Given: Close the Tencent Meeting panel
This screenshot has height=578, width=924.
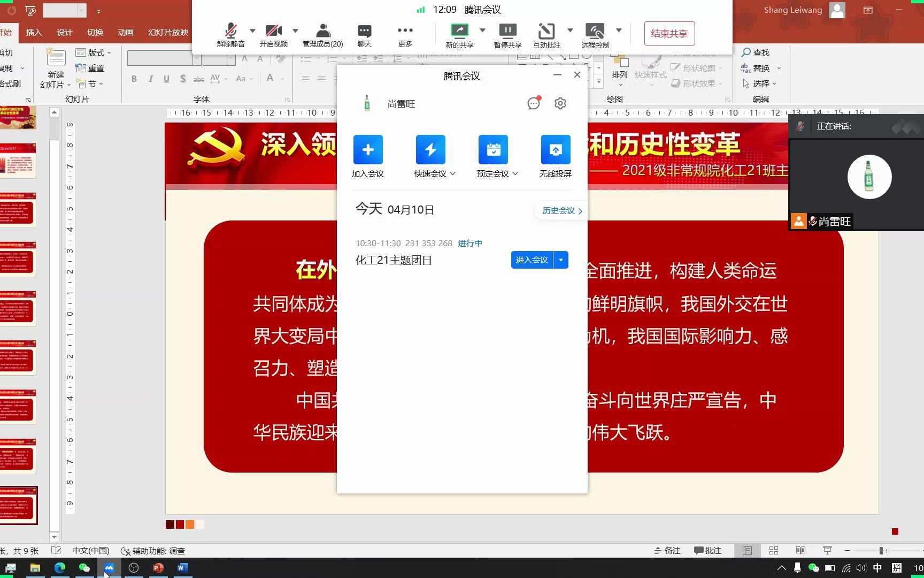Looking at the screenshot, I should coord(577,75).
